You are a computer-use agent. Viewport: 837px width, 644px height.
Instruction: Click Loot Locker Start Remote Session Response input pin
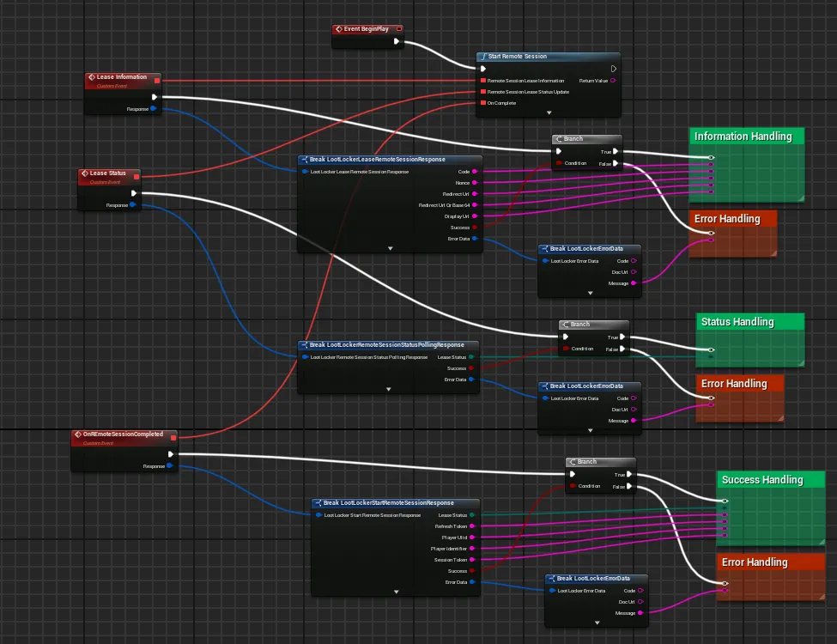point(318,515)
